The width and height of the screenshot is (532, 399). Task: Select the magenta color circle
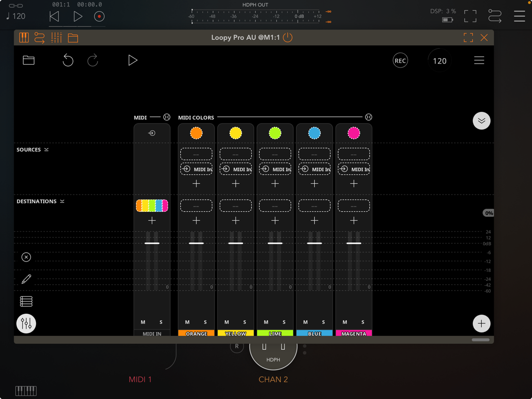coord(354,133)
